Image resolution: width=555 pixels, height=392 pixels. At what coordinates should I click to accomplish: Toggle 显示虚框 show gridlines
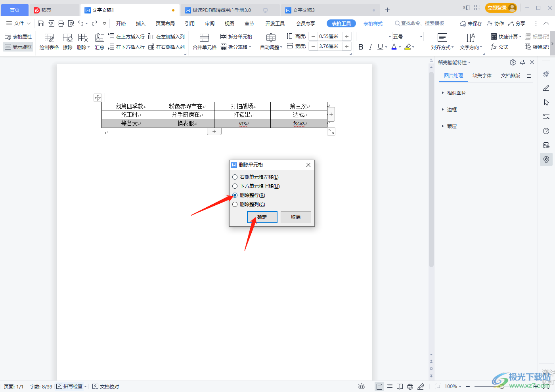[18, 47]
